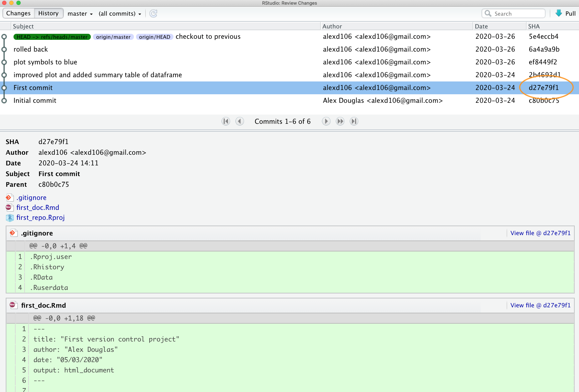
Task: Switch to the History tab
Action: click(48, 13)
